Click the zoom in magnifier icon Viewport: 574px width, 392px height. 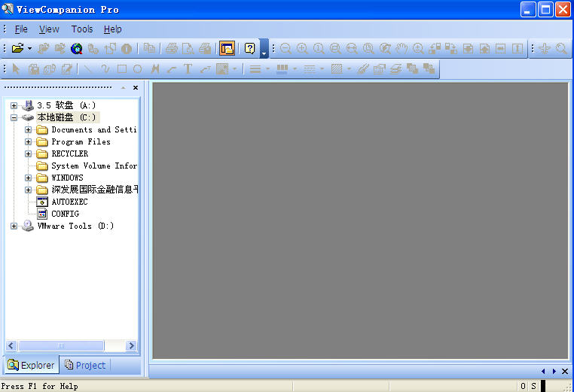point(302,49)
